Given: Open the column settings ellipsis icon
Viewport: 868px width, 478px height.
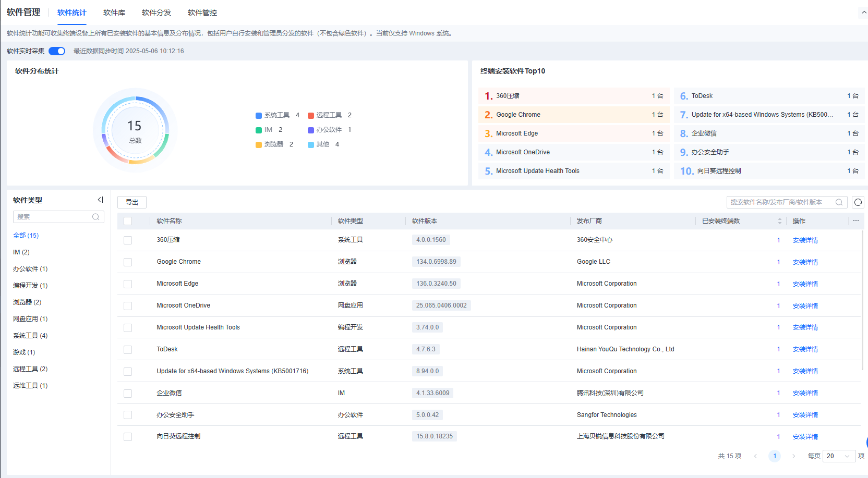Looking at the screenshot, I should click(x=855, y=220).
